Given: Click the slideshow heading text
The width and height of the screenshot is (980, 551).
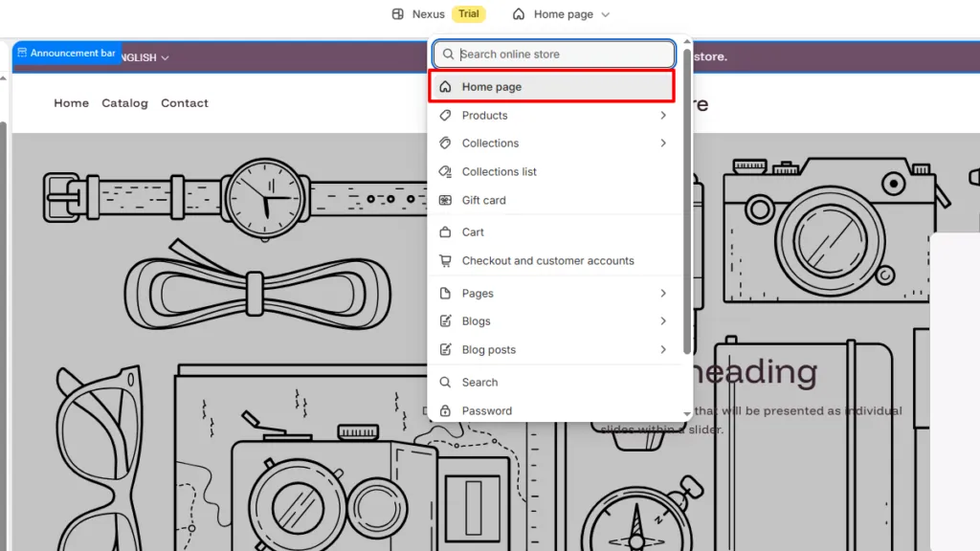Looking at the screenshot, I should click(x=754, y=371).
